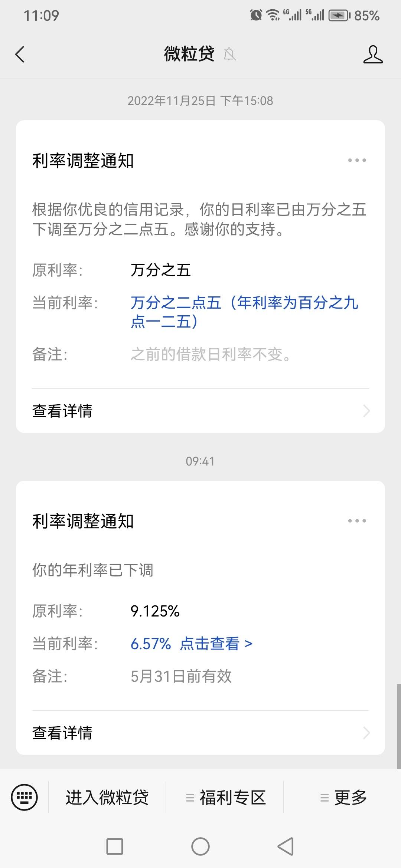Viewport: 401px width, 868px height.
Task: Tap the muted notification bell icon
Action: tap(230, 55)
